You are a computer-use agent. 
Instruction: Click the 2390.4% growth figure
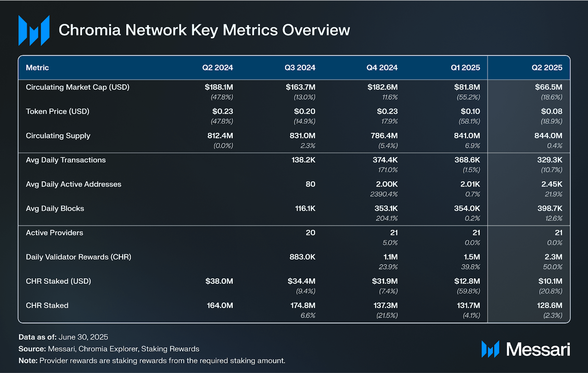pyautogui.click(x=384, y=194)
